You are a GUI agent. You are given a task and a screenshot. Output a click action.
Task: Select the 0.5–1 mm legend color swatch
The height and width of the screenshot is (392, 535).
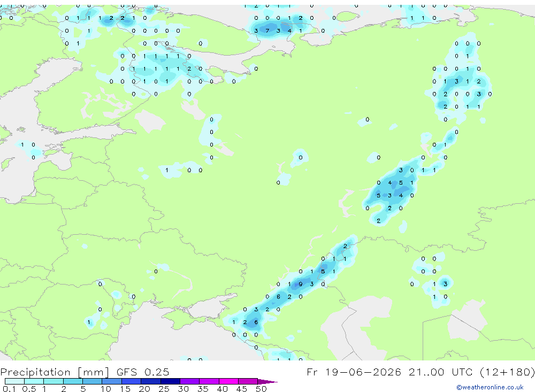pos(34,381)
